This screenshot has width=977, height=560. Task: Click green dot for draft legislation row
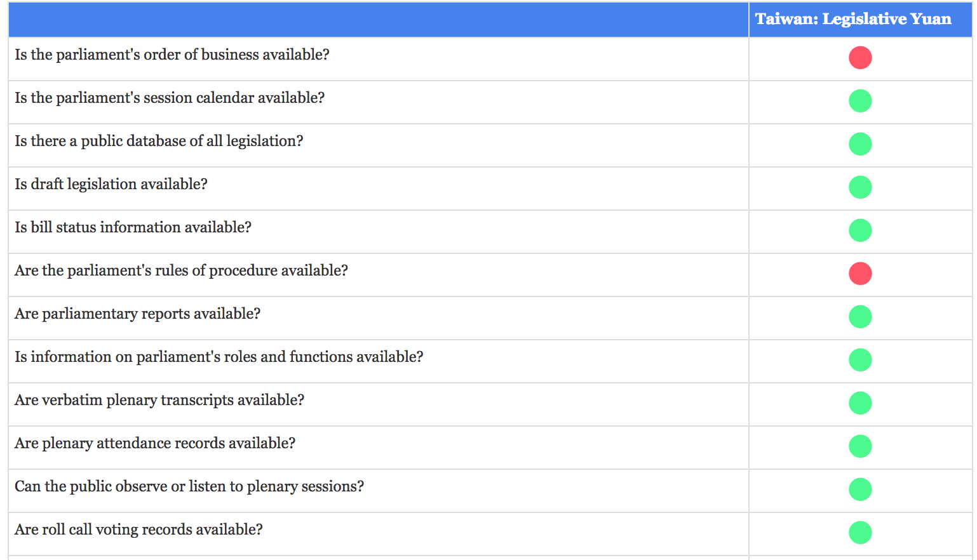860,187
